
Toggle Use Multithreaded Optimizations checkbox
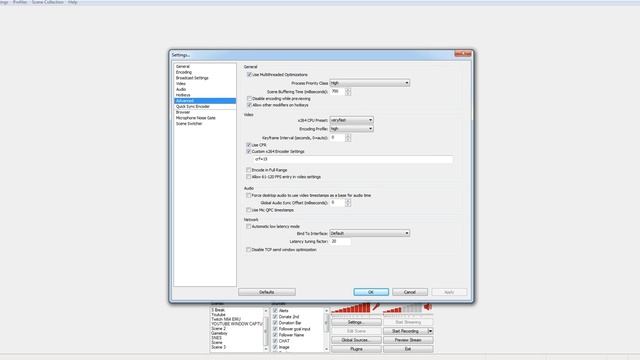coord(249,75)
